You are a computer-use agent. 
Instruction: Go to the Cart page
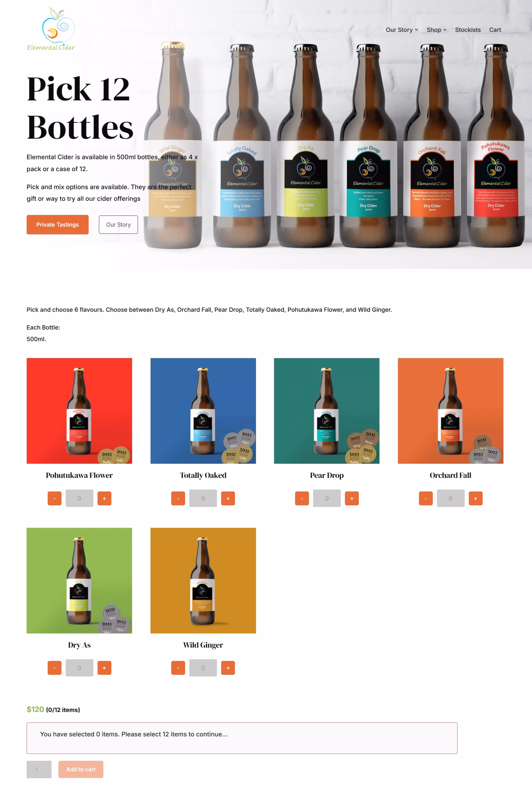[495, 30]
